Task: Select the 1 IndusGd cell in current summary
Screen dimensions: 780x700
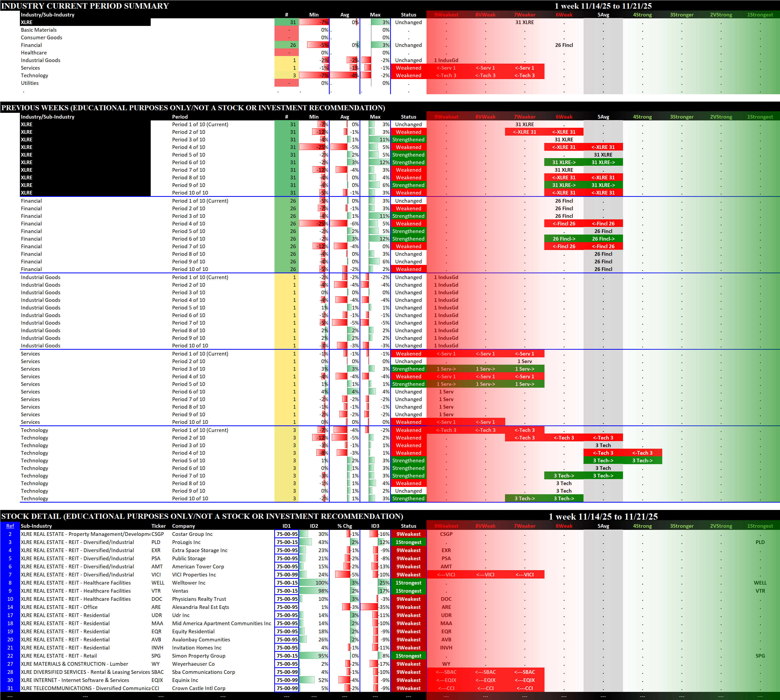Action: coord(446,60)
